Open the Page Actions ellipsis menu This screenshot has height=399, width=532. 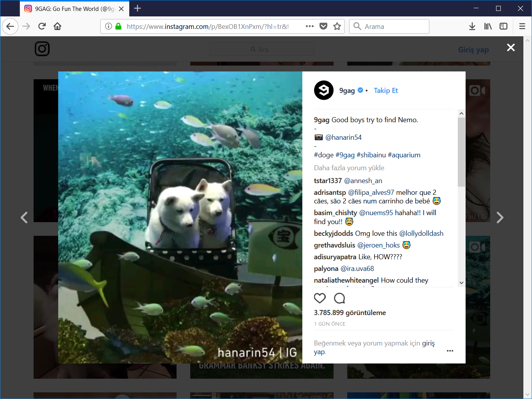pos(309,26)
